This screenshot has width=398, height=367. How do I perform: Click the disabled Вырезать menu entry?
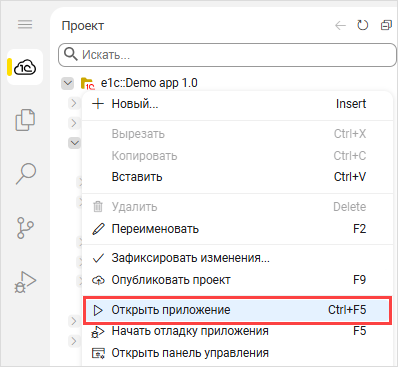(x=237, y=134)
